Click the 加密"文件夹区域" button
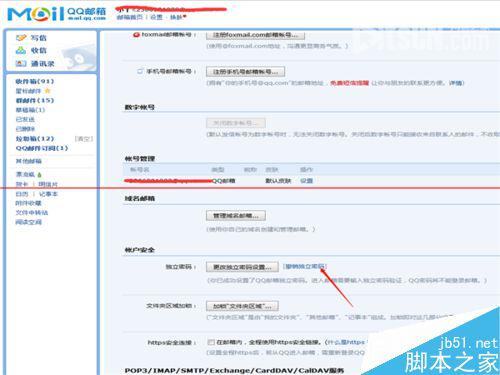Viewport: 500px width, 375px height. tap(242, 306)
